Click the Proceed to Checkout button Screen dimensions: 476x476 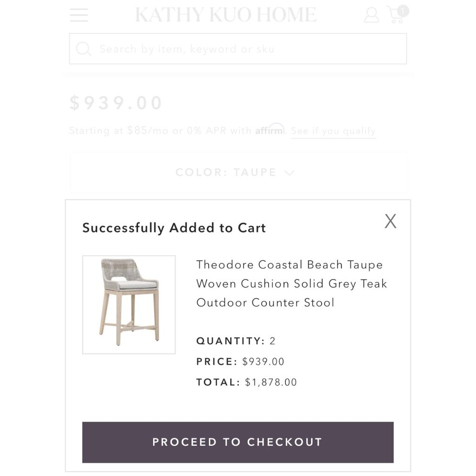click(238, 442)
